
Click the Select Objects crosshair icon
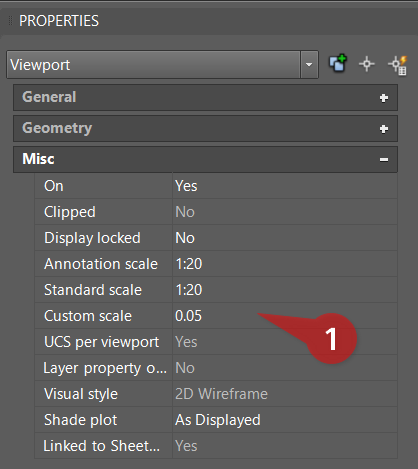pos(367,64)
